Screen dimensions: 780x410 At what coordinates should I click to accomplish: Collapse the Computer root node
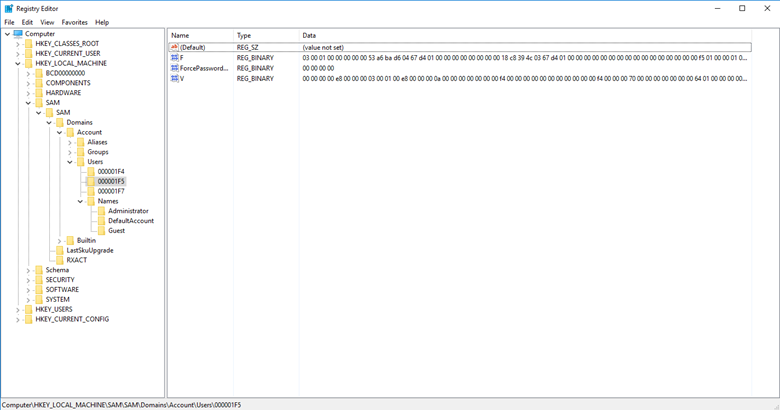tap(7, 34)
